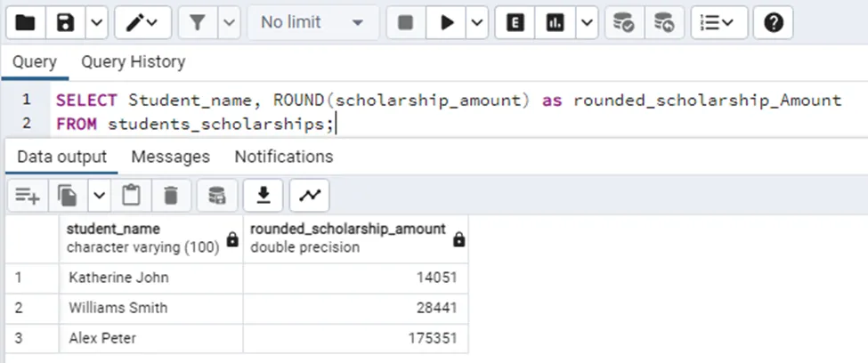Click the Open File folder icon

pos(26,22)
